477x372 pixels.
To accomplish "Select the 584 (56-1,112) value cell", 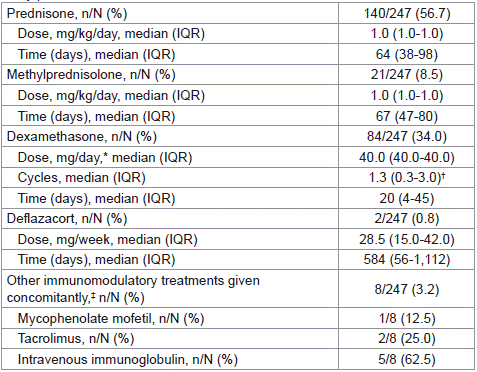I will (407, 259).
